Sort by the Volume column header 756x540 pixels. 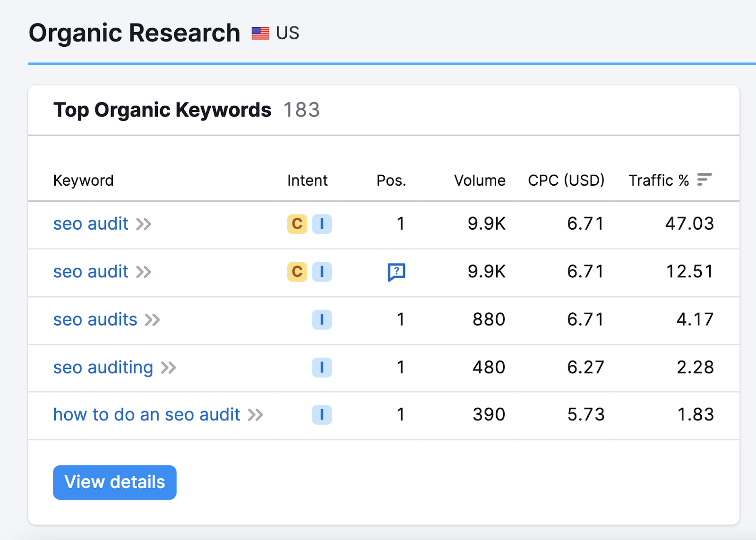tap(479, 180)
